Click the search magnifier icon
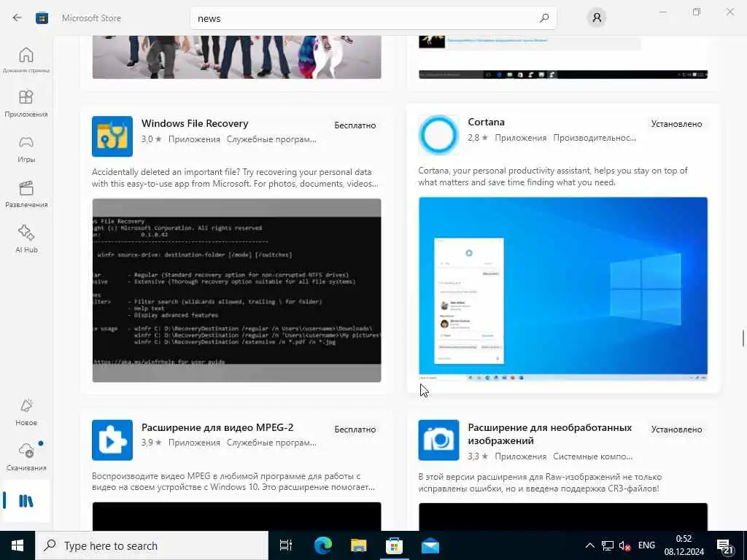 [x=544, y=18]
